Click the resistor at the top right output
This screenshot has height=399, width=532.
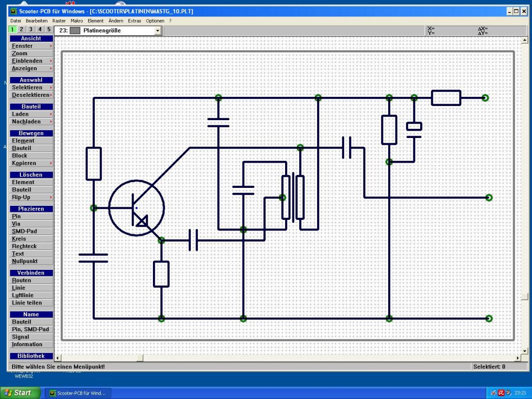tap(446, 98)
